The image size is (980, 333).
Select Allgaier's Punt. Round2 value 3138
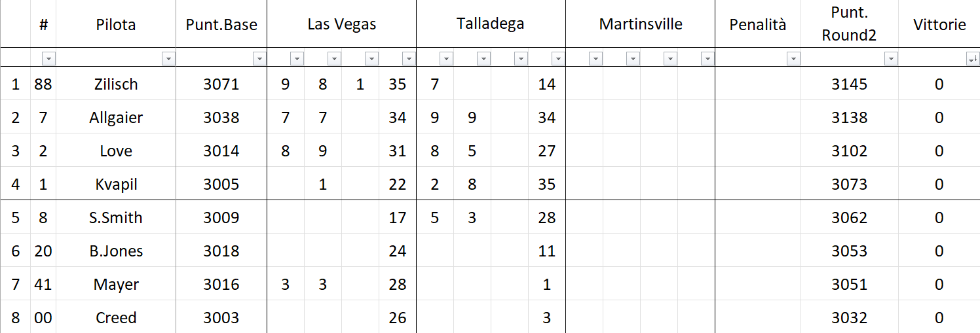(849, 118)
